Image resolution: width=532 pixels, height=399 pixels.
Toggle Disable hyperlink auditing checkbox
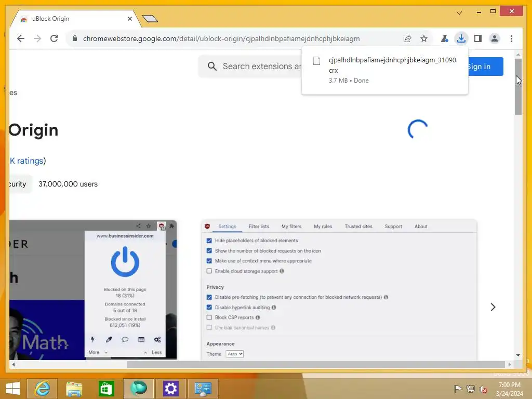pos(209,308)
